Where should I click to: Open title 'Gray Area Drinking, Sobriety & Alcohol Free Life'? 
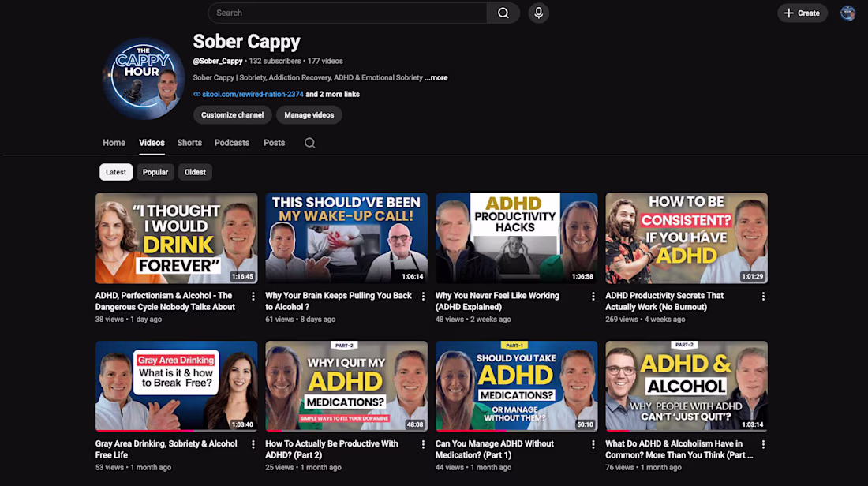coord(166,449)
